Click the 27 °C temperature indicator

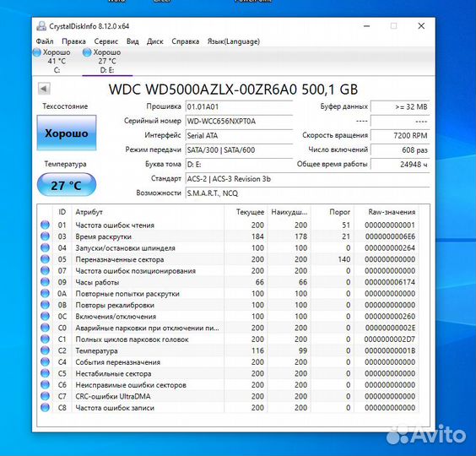pos(67,185)
